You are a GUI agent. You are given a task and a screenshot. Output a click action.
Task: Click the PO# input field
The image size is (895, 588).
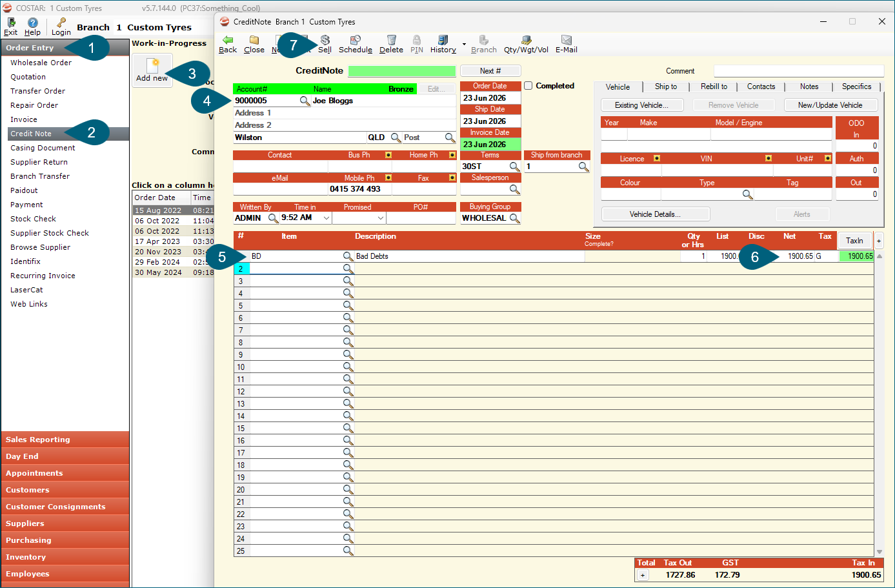pos(421,218)
